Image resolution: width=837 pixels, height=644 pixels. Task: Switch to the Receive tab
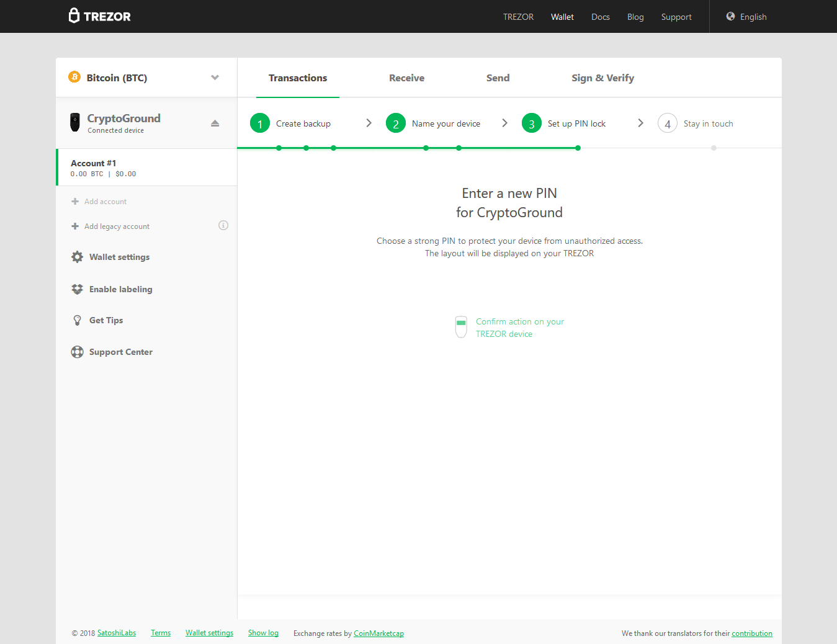pyautogui.click(x=406, y=78)
